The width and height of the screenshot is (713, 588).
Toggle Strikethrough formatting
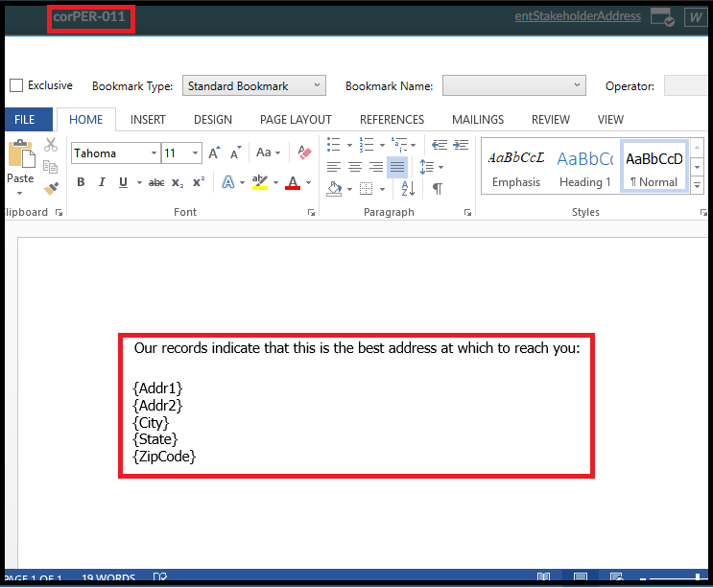click(x=156, y=182)
